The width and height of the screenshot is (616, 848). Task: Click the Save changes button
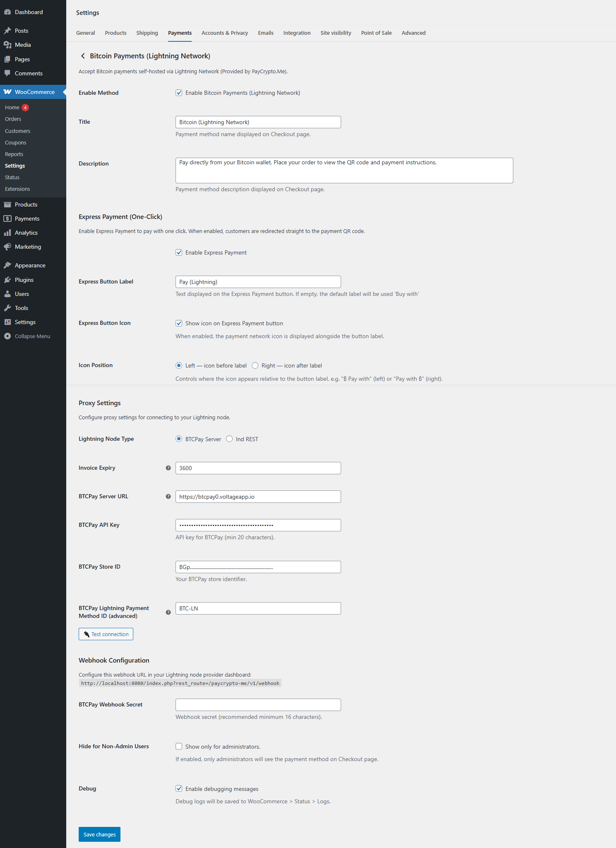point(99,834)
